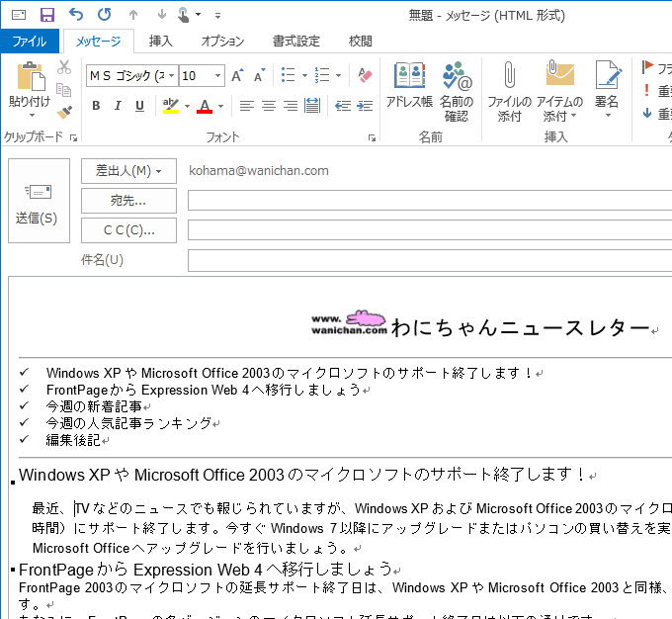Open the アドレス帳 address book
672x619 pixels.
409,85
